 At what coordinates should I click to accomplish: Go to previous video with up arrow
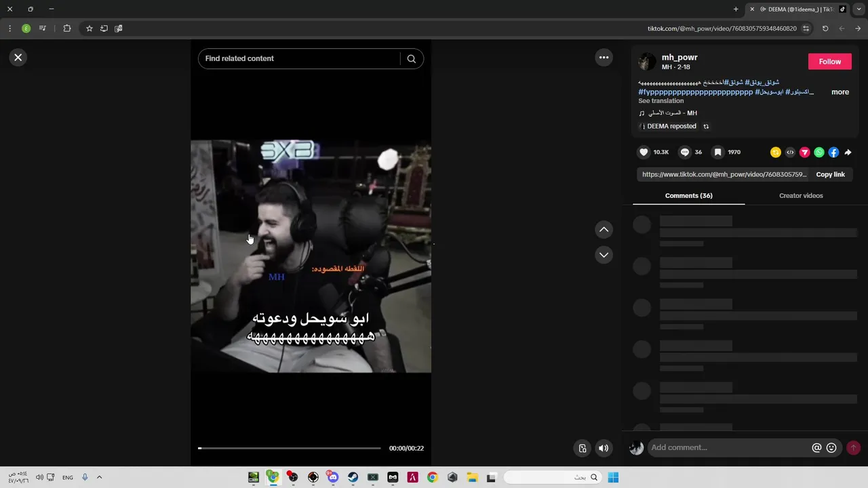click(604, 230)
